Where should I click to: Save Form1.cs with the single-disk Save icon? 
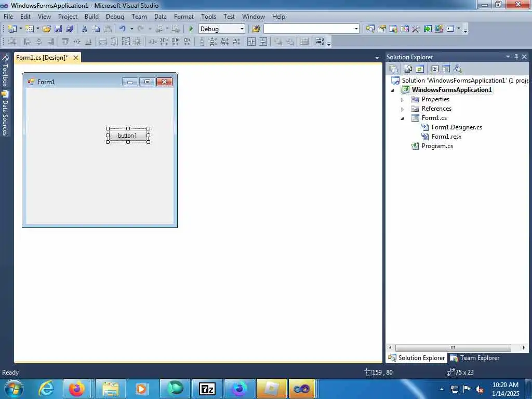tap(58, 29)
